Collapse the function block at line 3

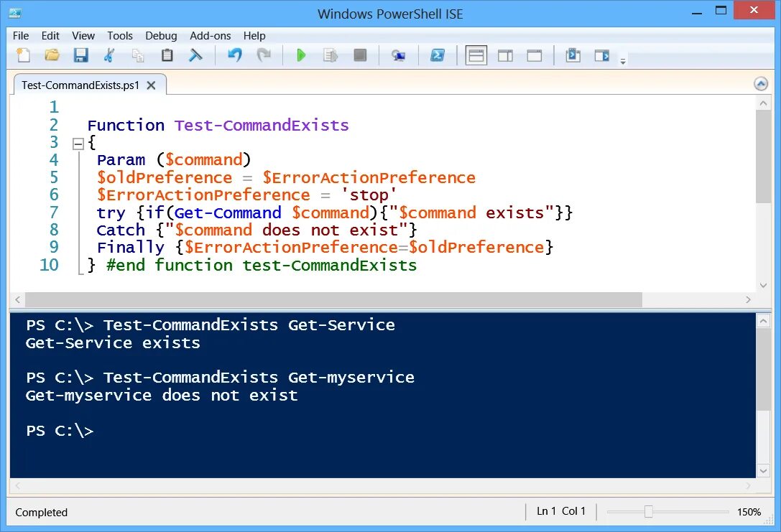click(x=78, y=144)
